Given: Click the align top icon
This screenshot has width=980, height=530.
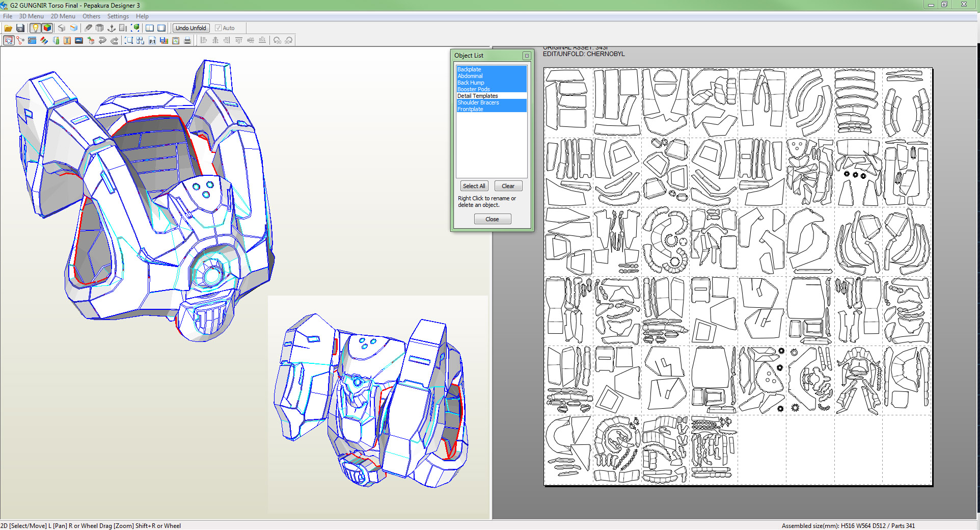Looking at the screenshot, I should (239, 40).
